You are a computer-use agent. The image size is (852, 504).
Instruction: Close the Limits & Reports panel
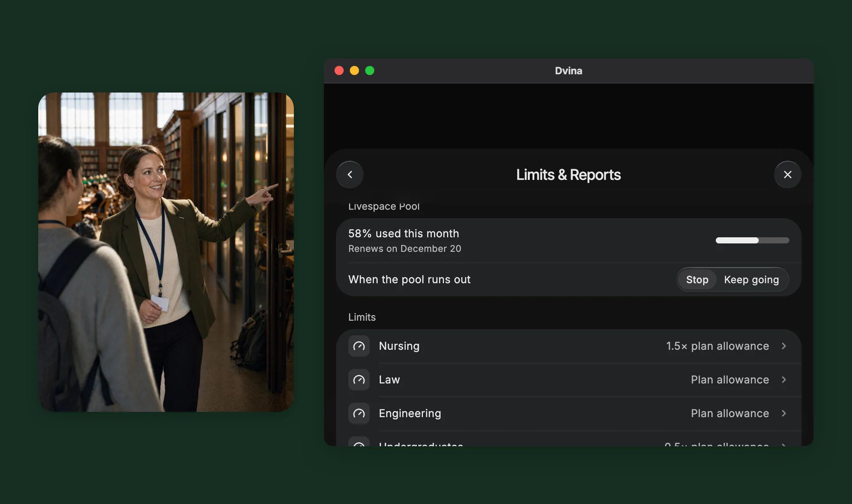(x=787, y=175)
